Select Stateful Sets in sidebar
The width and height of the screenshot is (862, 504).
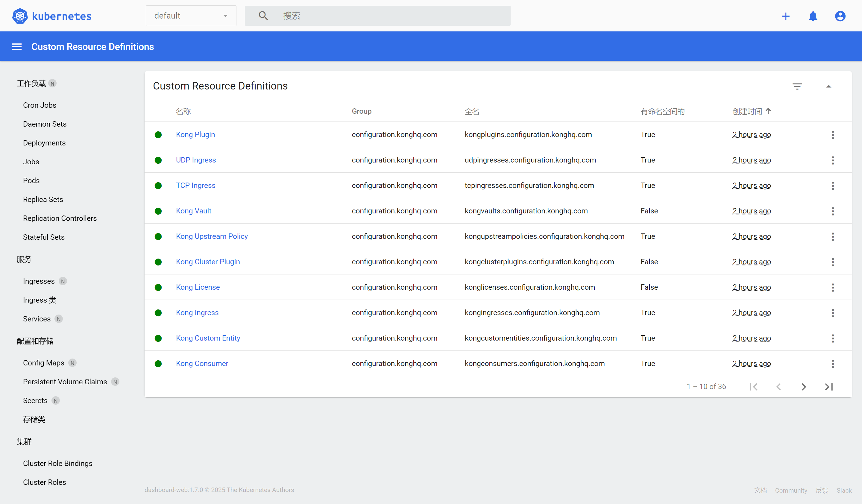[44, 237]
